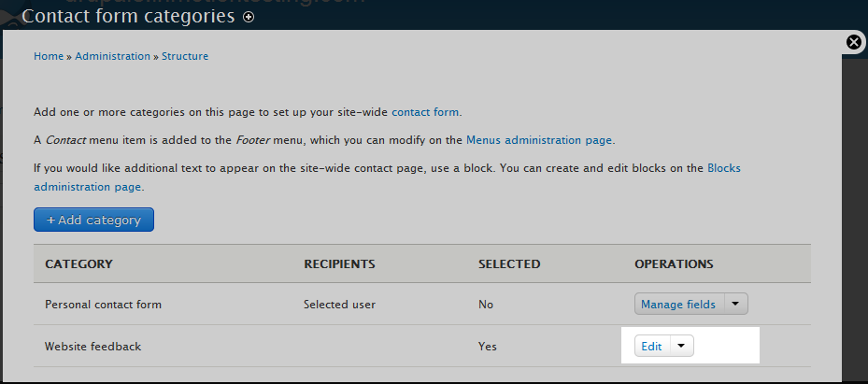Open the site-wide contact form link

coord(425,112)
